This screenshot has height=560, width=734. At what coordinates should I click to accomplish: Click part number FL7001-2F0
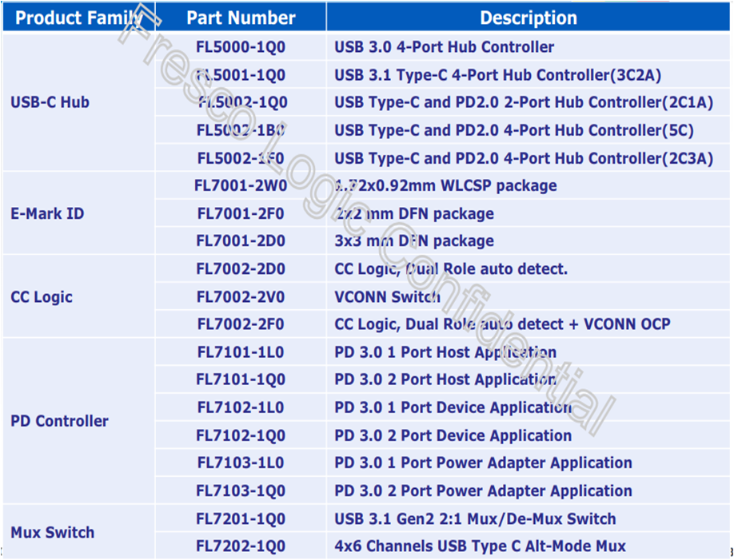click(x=241, y=214)
